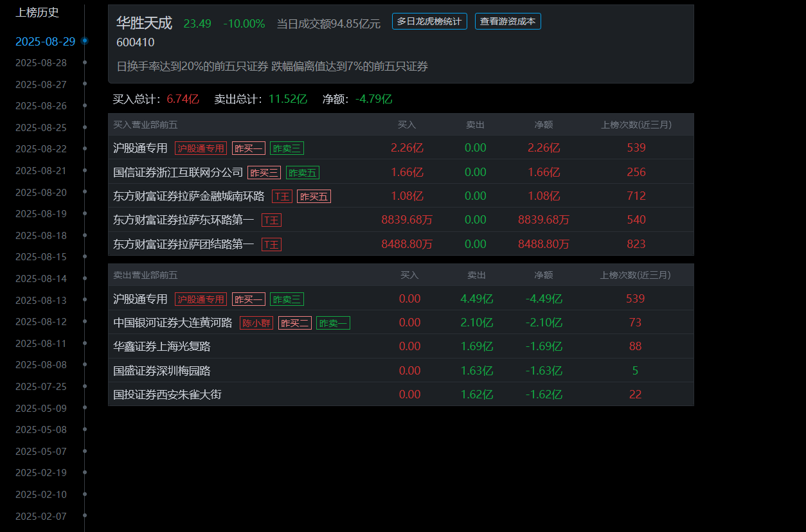Screen dimensions: 806x532
Task: Click the 陈小群 trader tag
Action: tap(256, 323)
